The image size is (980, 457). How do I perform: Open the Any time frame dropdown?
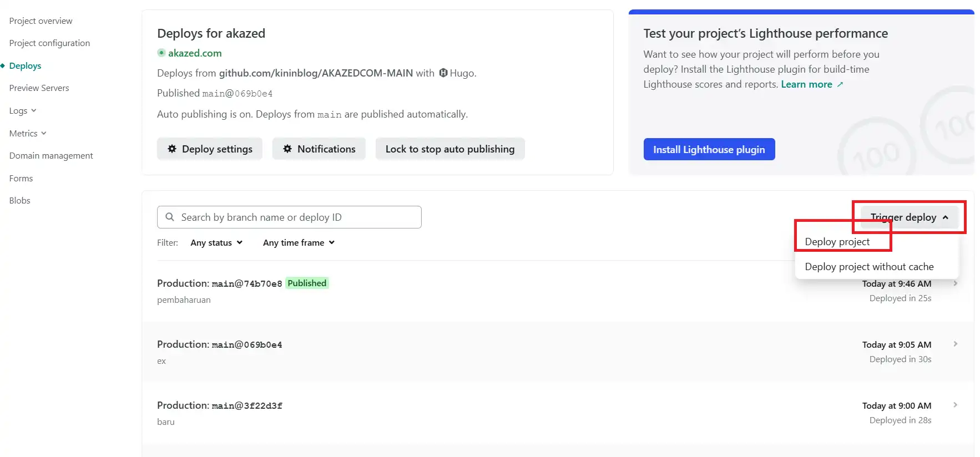pos(299,242)
